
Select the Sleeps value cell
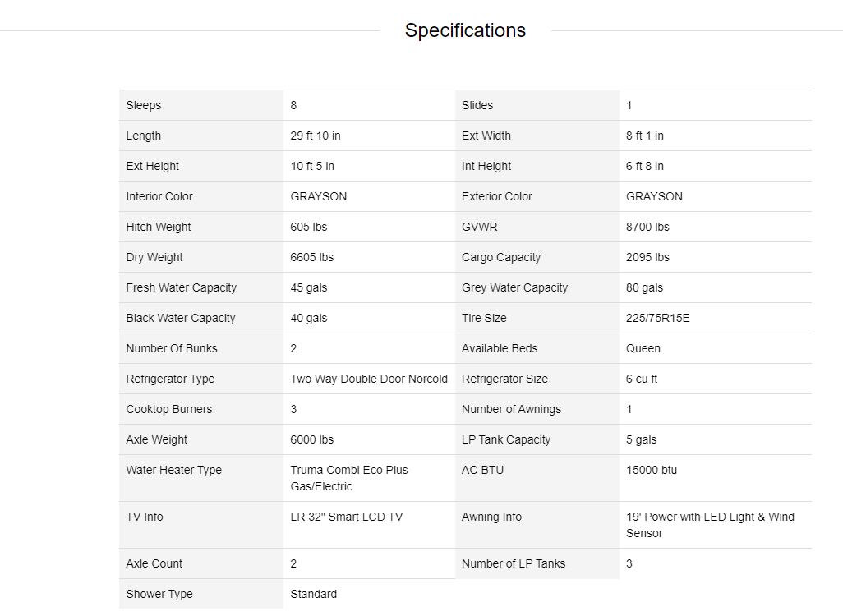(369, 105)
